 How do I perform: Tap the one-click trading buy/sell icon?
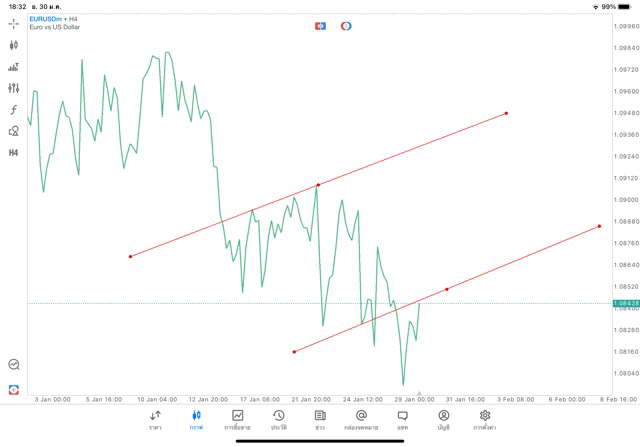[320, 25]
